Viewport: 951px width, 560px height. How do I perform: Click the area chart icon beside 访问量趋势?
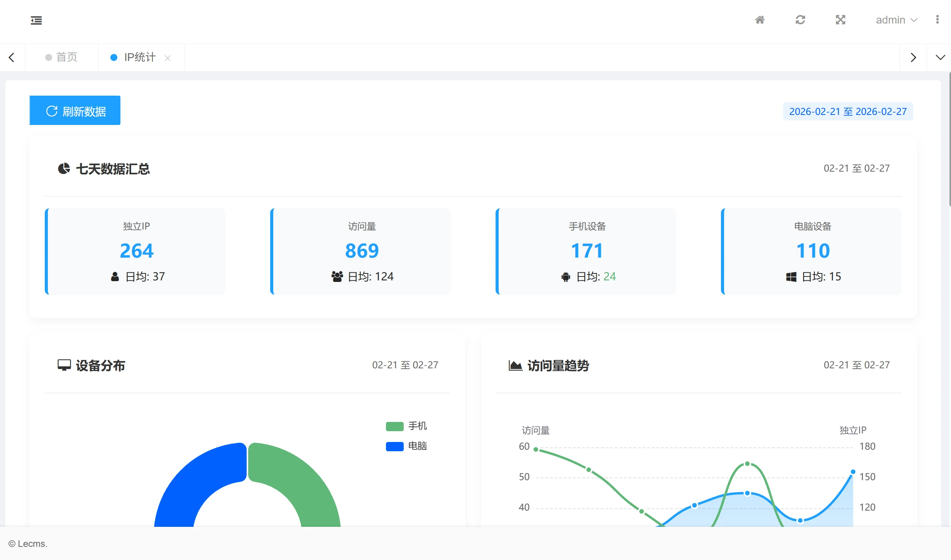(515, 365)
